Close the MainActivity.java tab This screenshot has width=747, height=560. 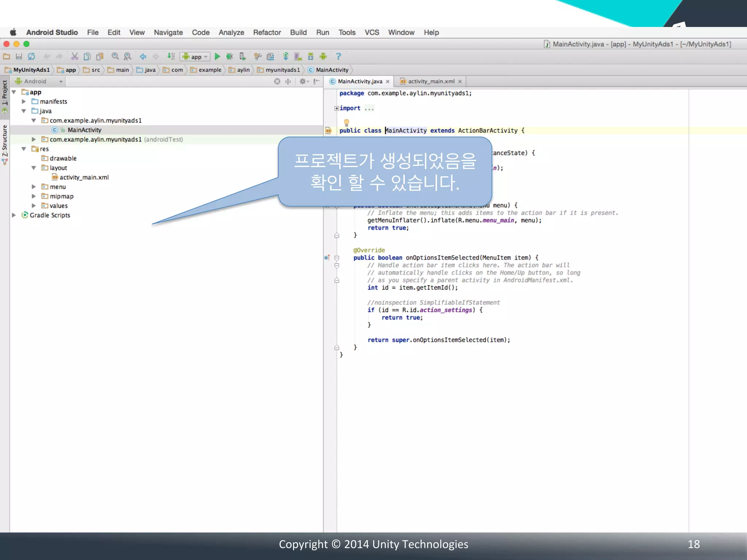[x=388, y=82]
